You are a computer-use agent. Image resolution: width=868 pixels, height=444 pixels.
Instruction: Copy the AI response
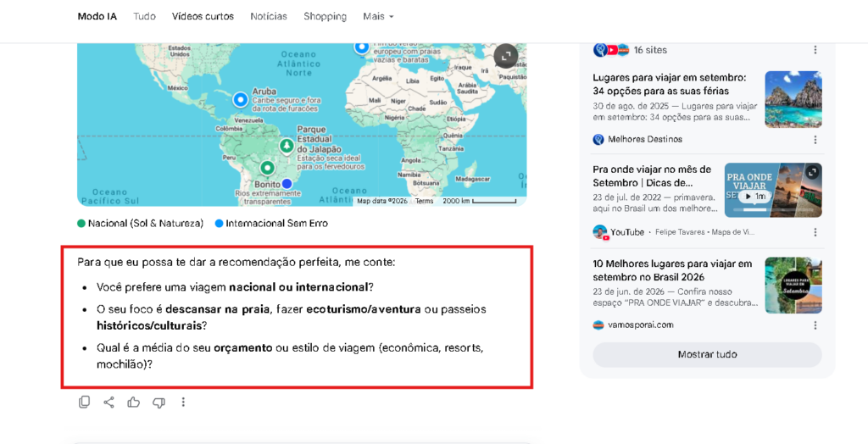tap(84, 402)
